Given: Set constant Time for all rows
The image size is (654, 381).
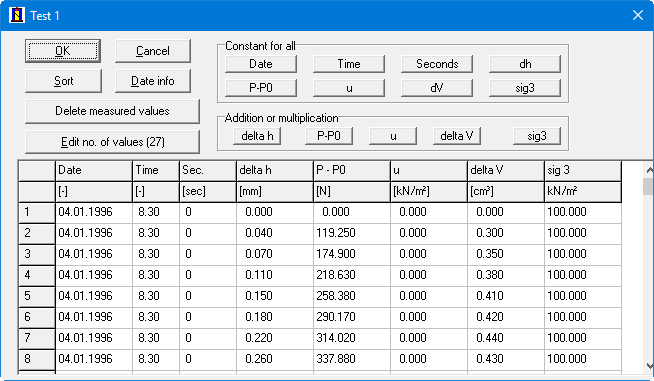Looking at the screenshot, I should click(349, 64).
